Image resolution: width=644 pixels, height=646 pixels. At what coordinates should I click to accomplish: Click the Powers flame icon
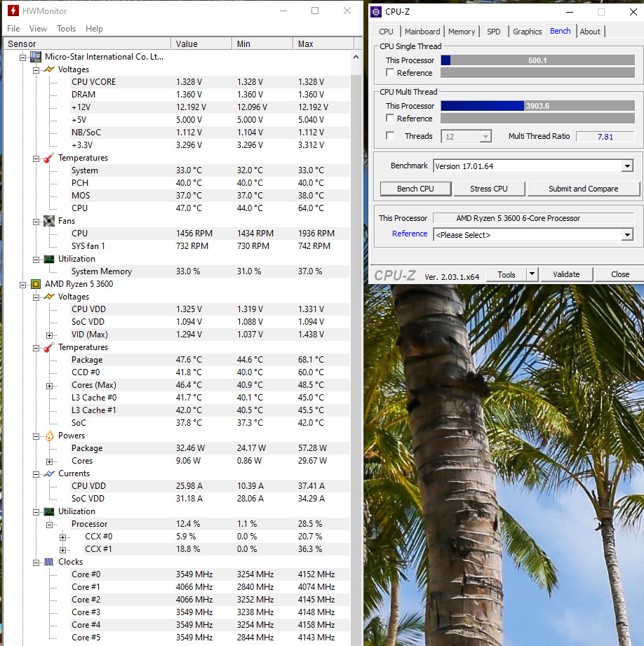point(49,436)
